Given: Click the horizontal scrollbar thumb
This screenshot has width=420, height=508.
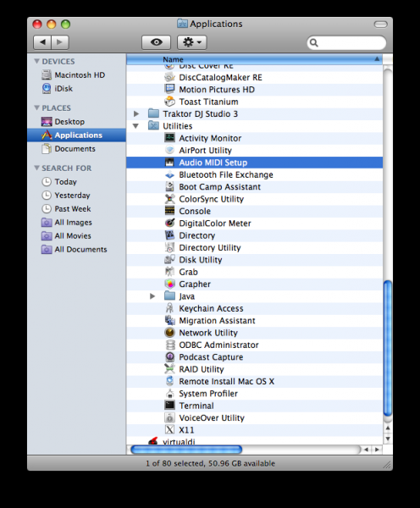Looking at the screenshot, I should [x=186, y=450].
